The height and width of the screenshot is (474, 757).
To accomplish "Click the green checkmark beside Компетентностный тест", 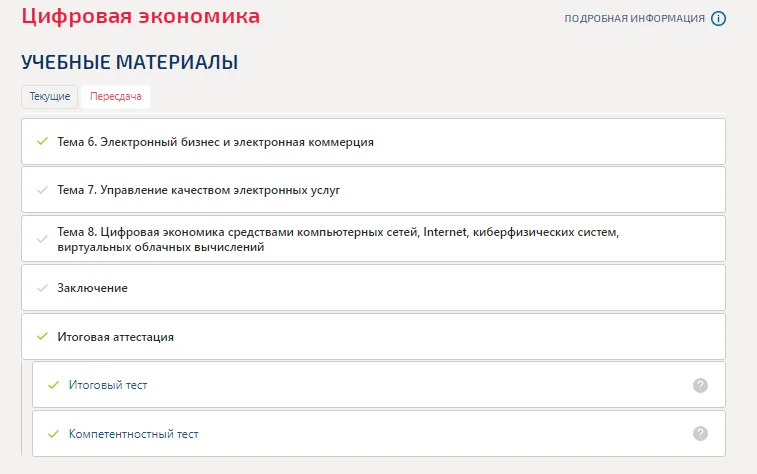I will (x=54, y=434).
